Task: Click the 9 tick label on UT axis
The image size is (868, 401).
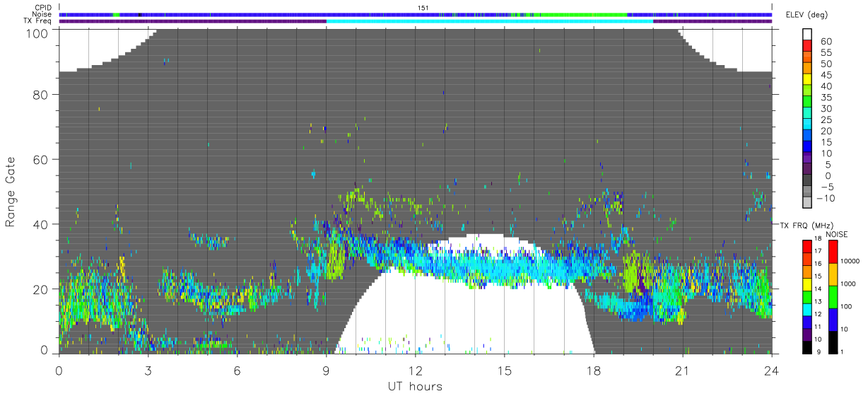Action: click(327, 370)
